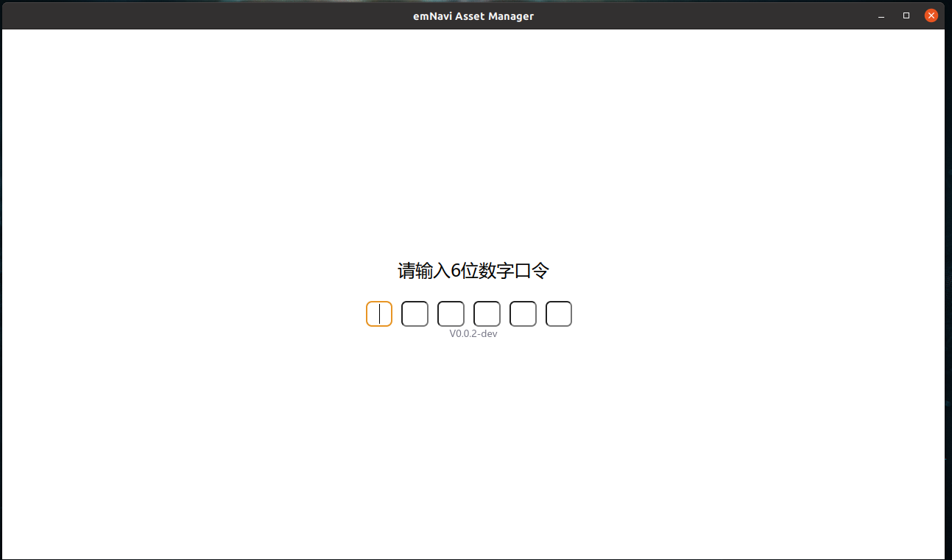
Task: Click the "请输入6位数字口令" prompt heading
Action: coord(473,271)
